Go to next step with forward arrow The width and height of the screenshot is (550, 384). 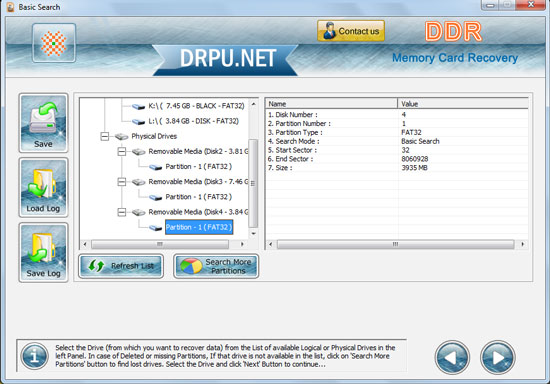click(x=497, y=357)
